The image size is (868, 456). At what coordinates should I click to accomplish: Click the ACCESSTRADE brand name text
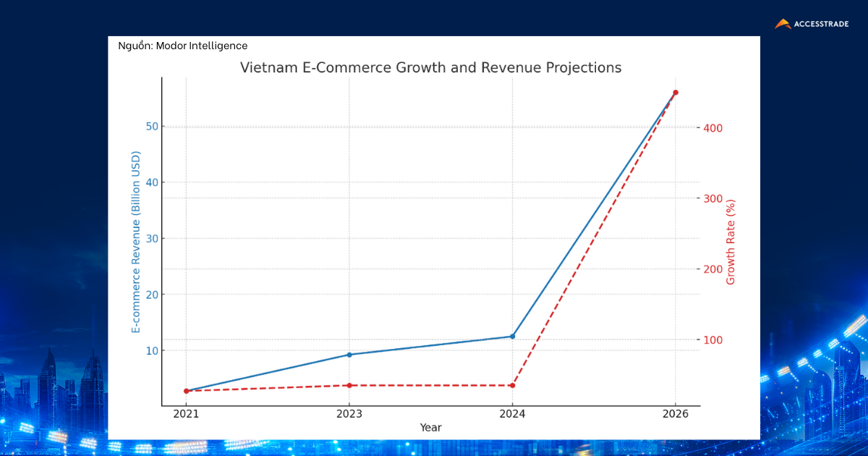822,24
